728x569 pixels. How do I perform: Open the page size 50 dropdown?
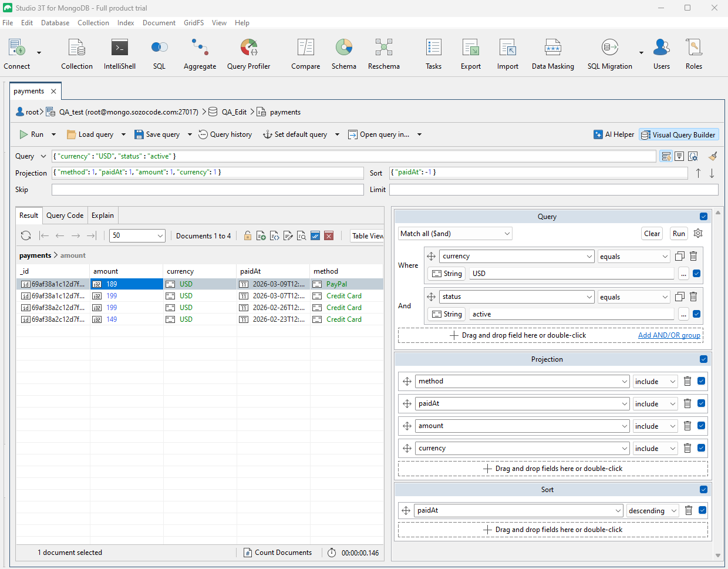click(137, 235)
